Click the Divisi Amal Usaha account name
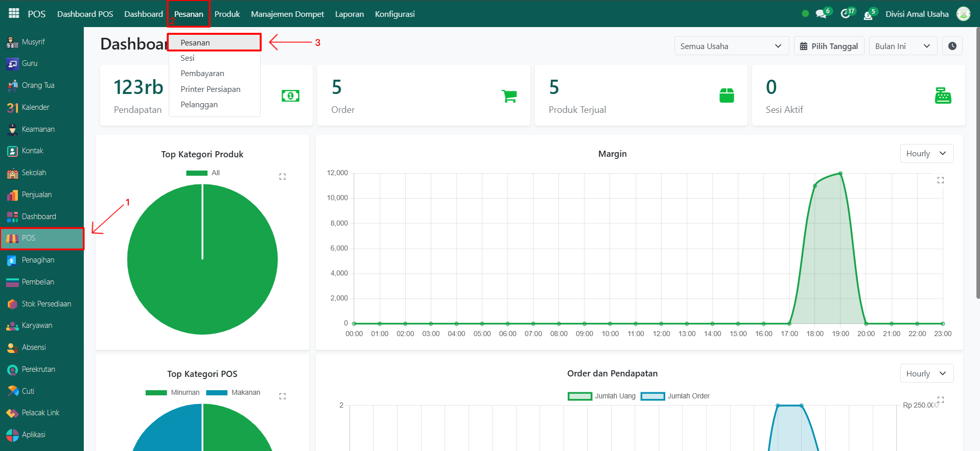 (x=917, y=14)
